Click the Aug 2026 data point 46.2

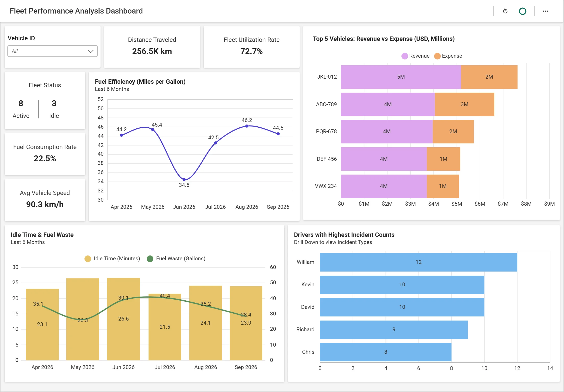pos(247,126)
